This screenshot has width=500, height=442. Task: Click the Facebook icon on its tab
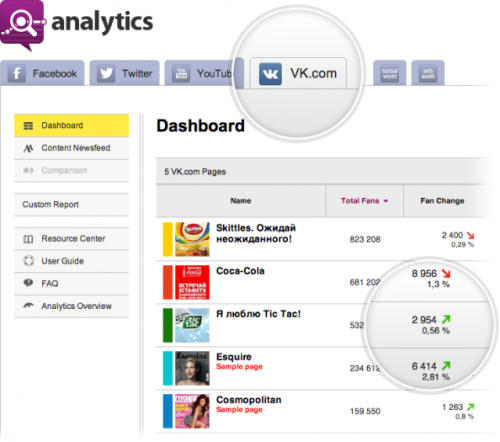tap(17, 73)
